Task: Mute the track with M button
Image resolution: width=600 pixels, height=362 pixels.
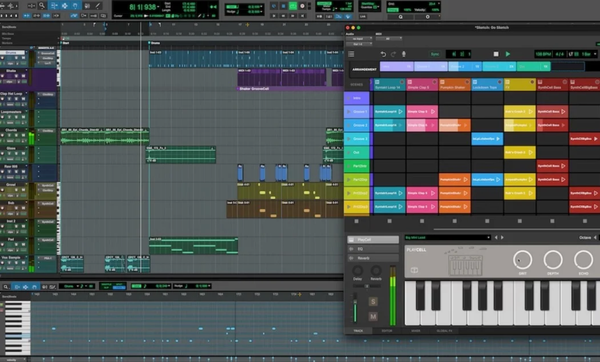Action: click(373, 316)
